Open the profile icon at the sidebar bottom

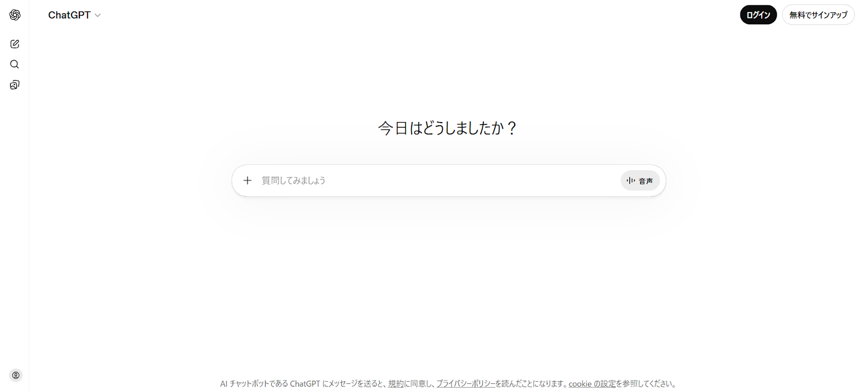pos(16,375)
